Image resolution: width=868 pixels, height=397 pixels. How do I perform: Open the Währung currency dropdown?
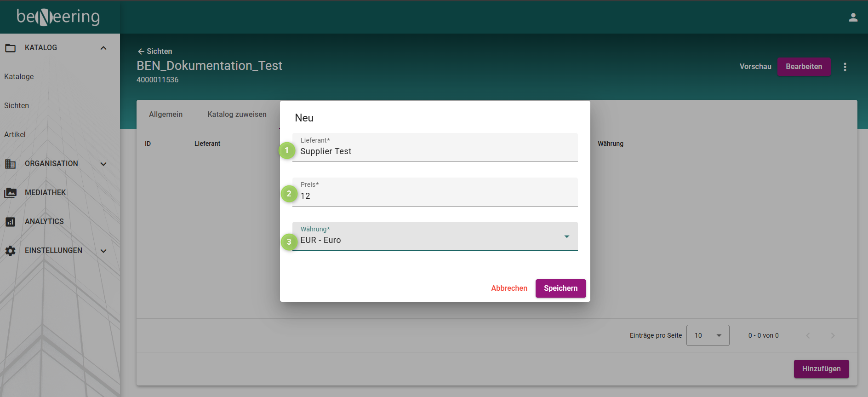[435, 236]
